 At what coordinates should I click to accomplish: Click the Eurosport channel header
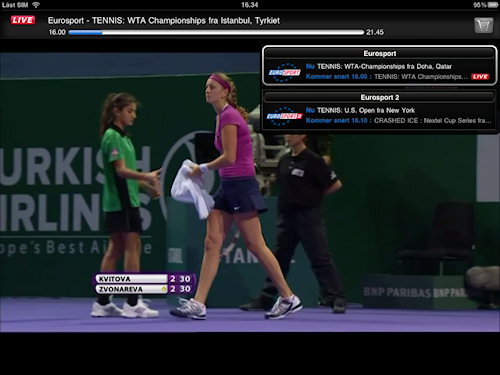coord(380,53)
